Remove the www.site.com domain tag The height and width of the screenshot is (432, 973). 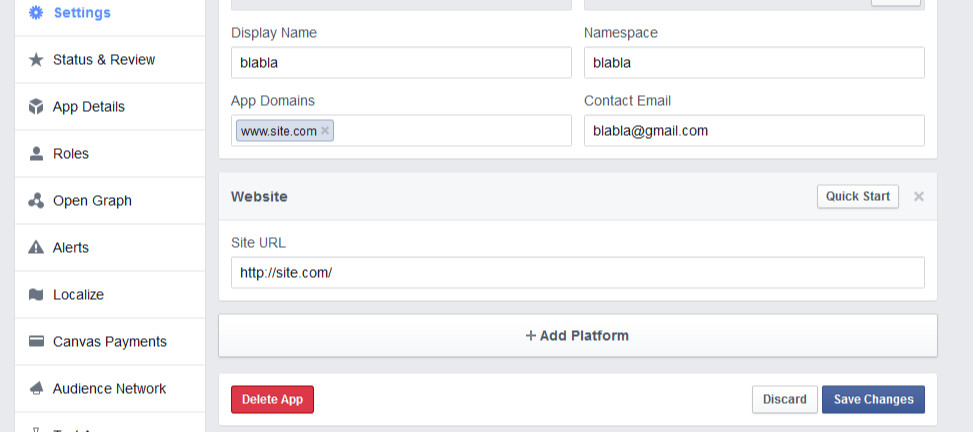click(x=325, y=131)
